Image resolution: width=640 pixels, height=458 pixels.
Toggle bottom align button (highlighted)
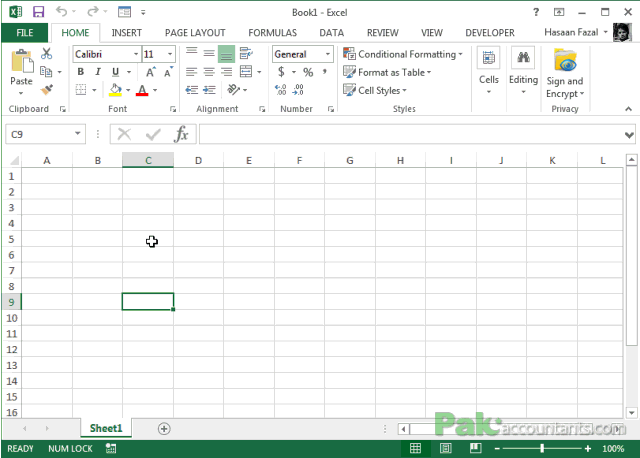pyautogui.click(x=227, y=53)
